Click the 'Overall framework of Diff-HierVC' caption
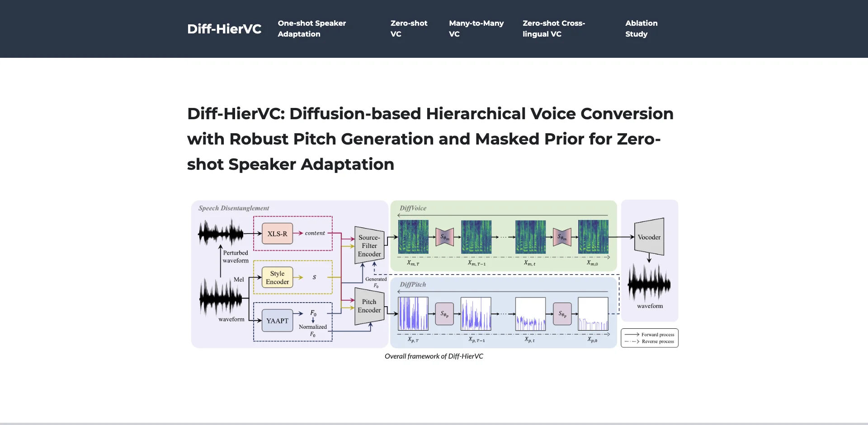 click(434, 356)
